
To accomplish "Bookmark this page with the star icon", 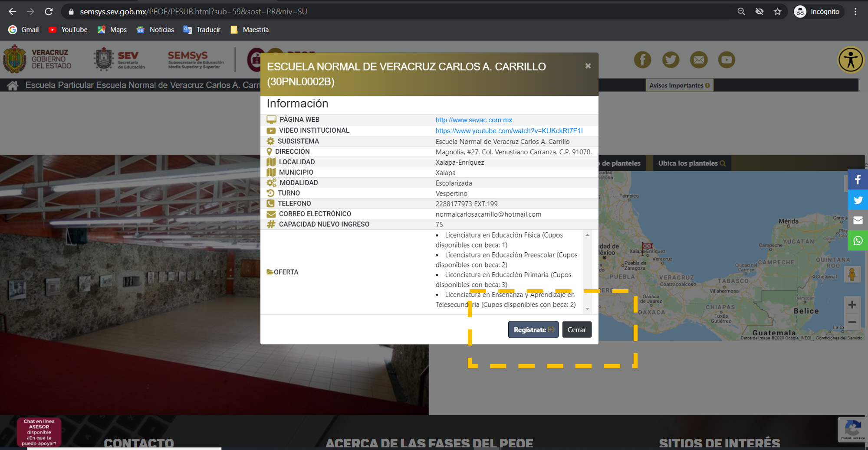I will [x=778, y=12].
